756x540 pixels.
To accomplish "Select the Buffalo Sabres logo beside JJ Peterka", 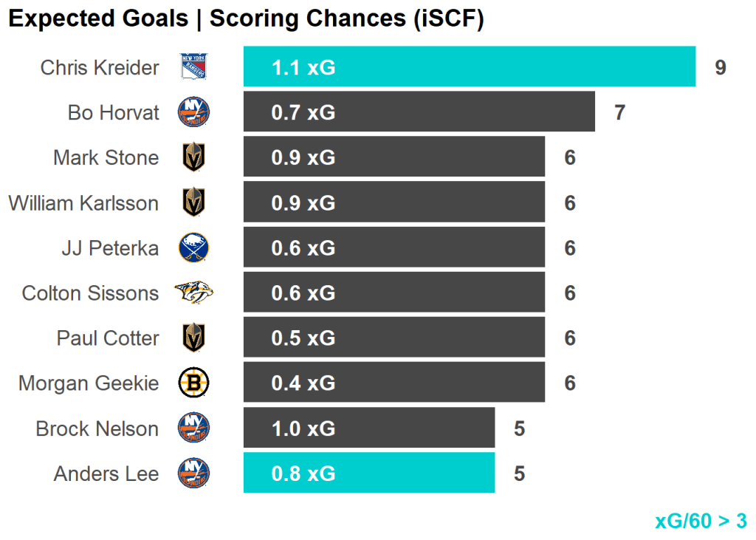I will pyautogui.click(x=193, y=247).
